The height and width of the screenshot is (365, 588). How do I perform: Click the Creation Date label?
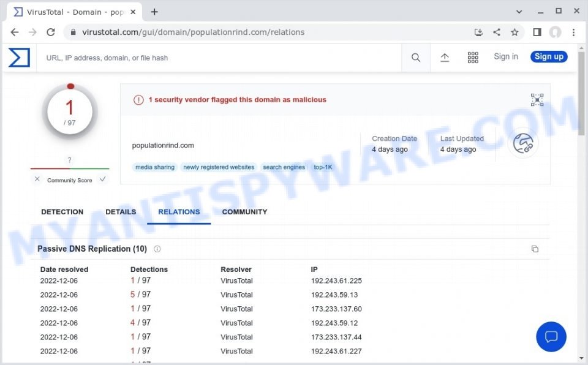point(394,138)
